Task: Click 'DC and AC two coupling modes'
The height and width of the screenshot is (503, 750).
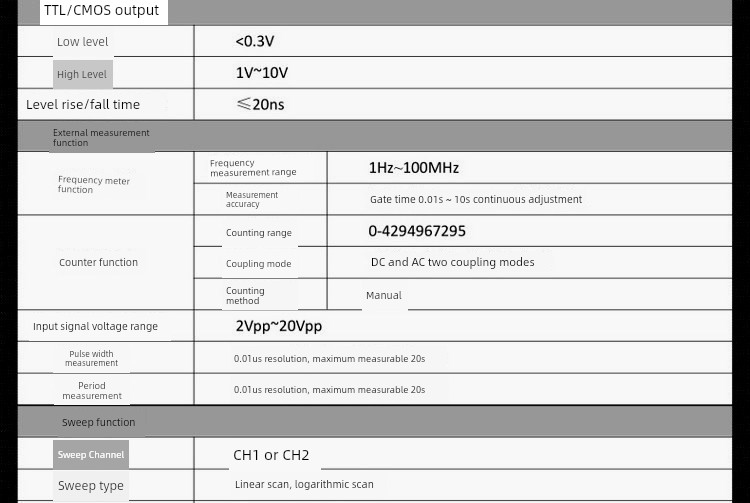Action: pos(452,262)
